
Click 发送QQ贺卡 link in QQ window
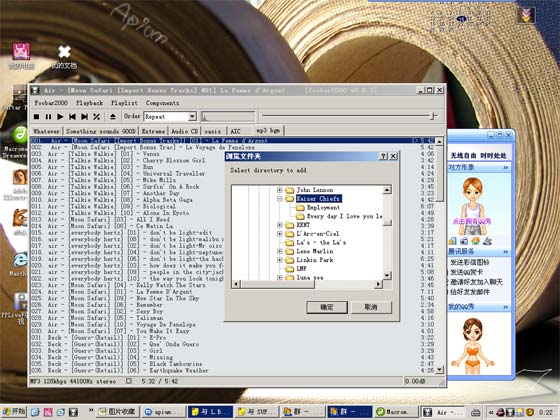(466, 272)
